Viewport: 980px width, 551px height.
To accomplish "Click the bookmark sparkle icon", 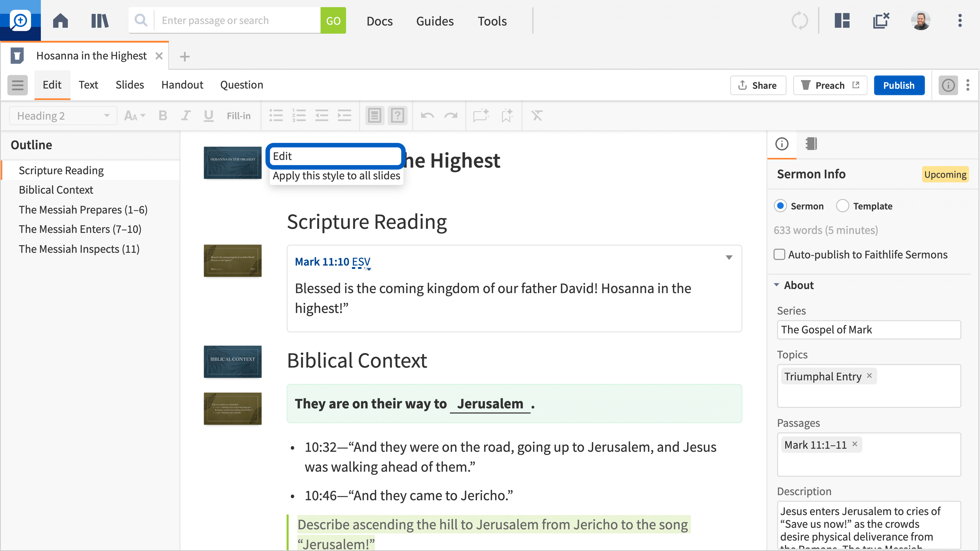I will [x=507, y=116].
